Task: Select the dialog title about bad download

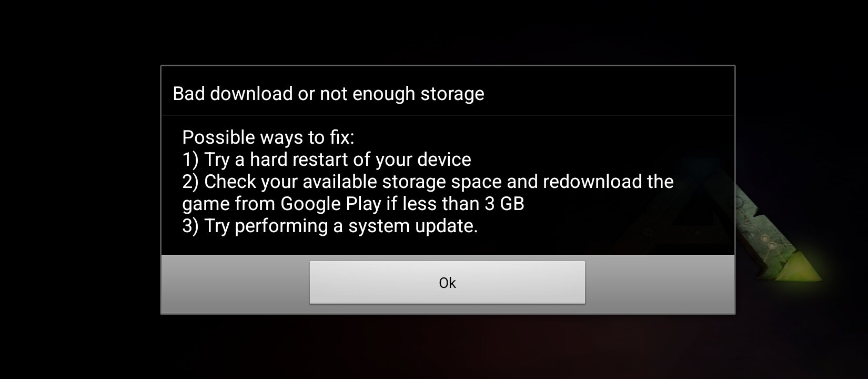Action: (x=328, y=94)
